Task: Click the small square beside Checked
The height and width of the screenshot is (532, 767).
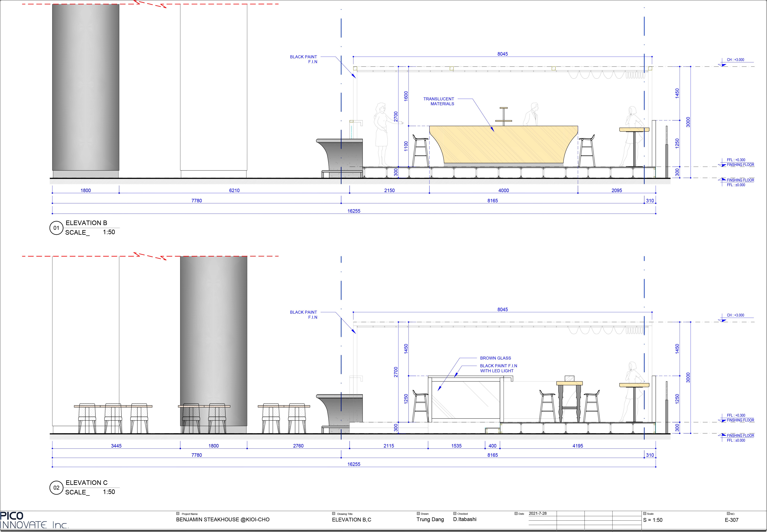Action: [x=455, y=514]
